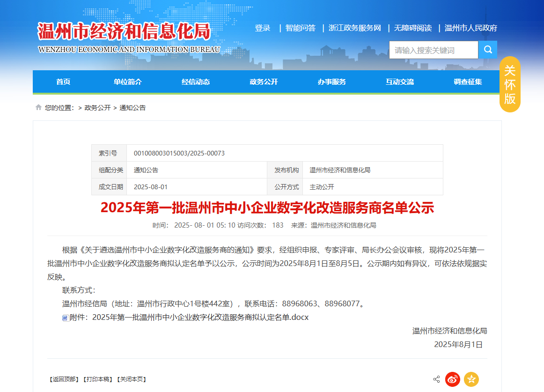Share the article to Weibo
The height and width of the screenshot is (392, 544).
tap(452, 379)
